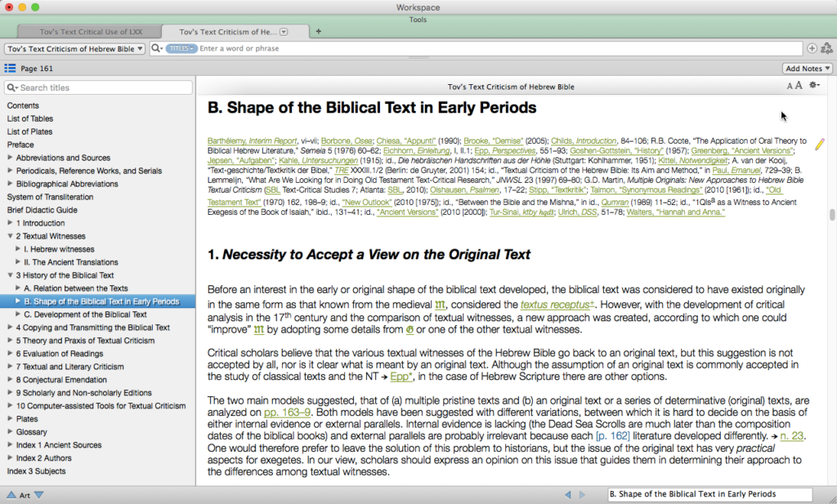Viewport: 837px width, 504px height.
Task: Select Preface in the contents list
Action: point(20,145)
